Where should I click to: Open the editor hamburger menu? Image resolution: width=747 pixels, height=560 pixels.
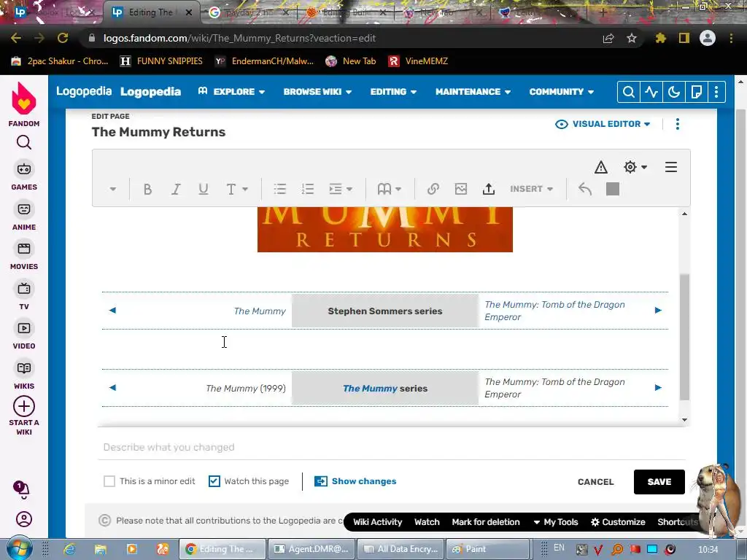[x=671, y=167]
